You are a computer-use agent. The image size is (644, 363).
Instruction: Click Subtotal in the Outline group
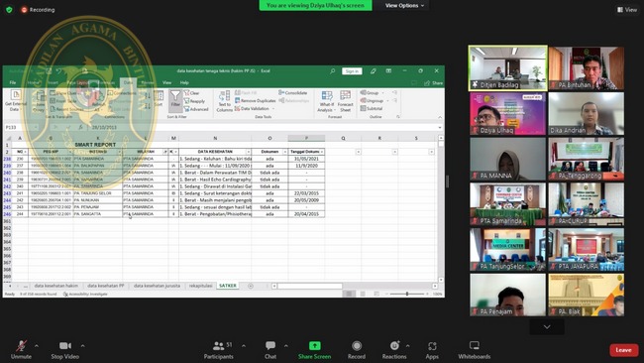pyautogui.click(x=372, y=108)
